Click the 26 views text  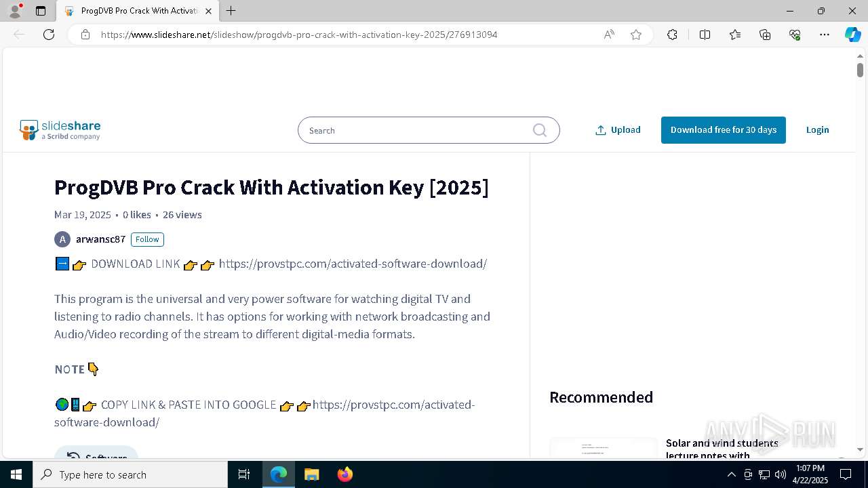(182, 215)
